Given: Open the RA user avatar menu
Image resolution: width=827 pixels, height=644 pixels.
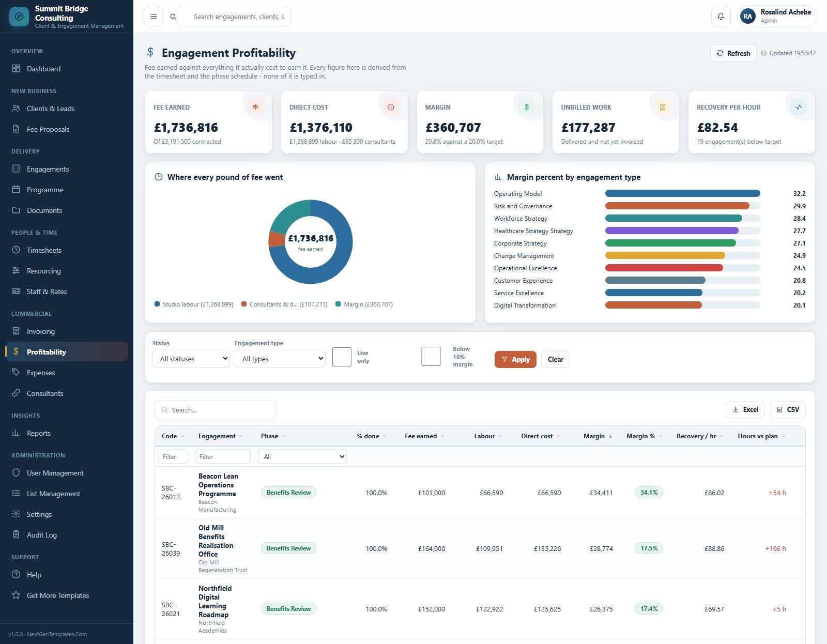Looking at the screenshot, I should [748, 17].
